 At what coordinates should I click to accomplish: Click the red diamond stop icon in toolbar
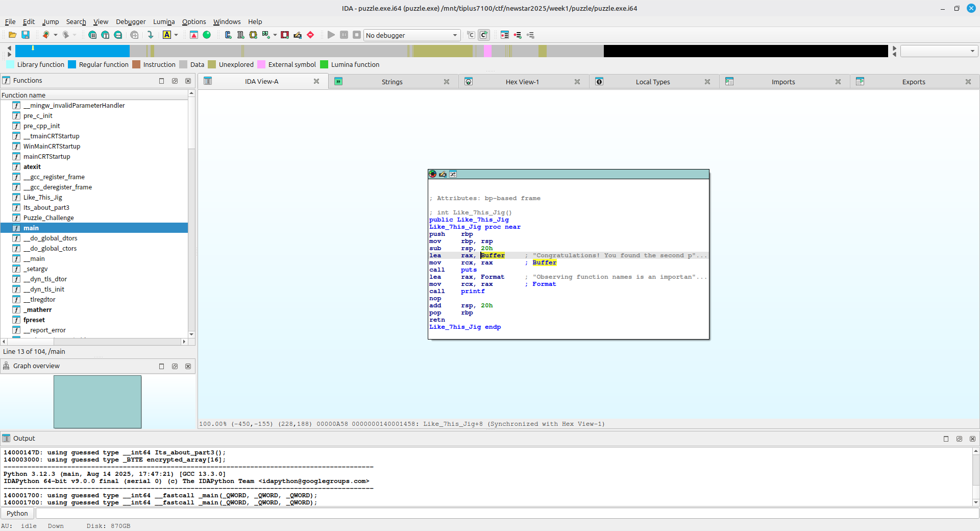pos(310,35)
